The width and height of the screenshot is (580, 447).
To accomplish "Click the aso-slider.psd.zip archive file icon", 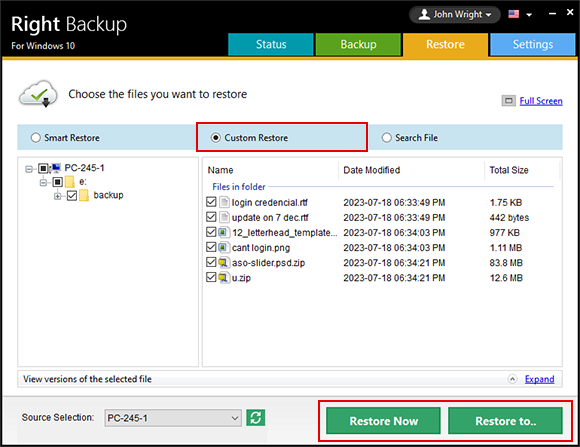I will point(223,263).
